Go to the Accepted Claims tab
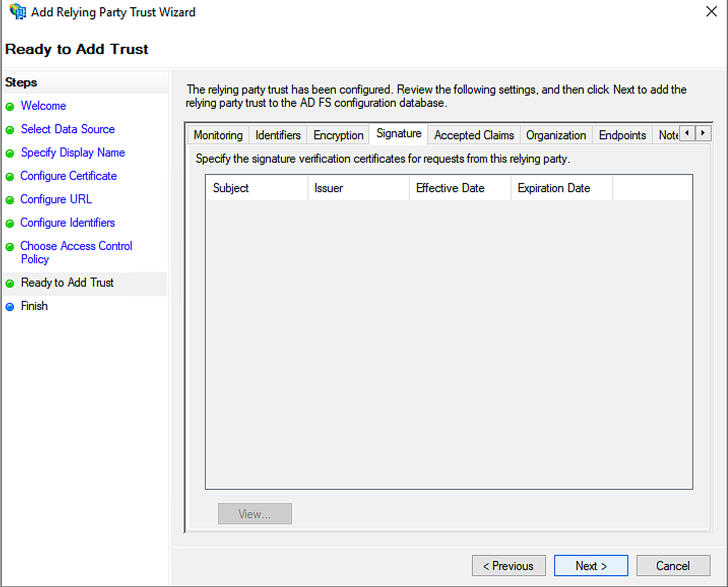 pyautogui.click(x=473, y=135)
